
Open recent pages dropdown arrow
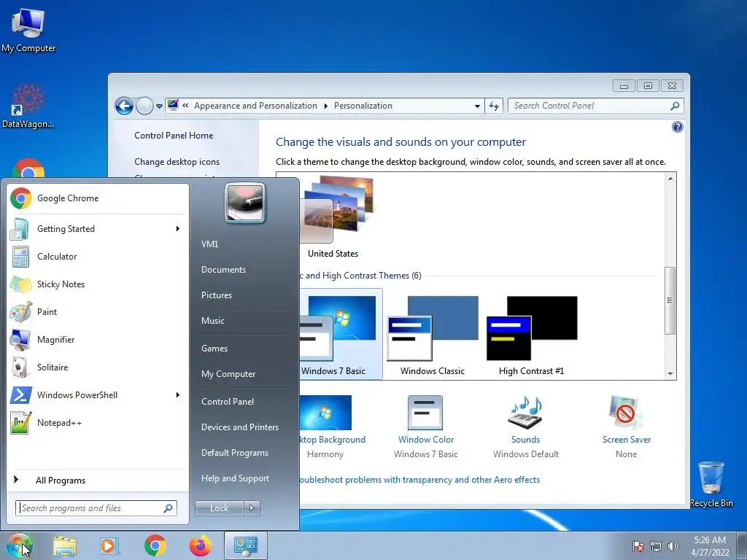tap(159, 106)
